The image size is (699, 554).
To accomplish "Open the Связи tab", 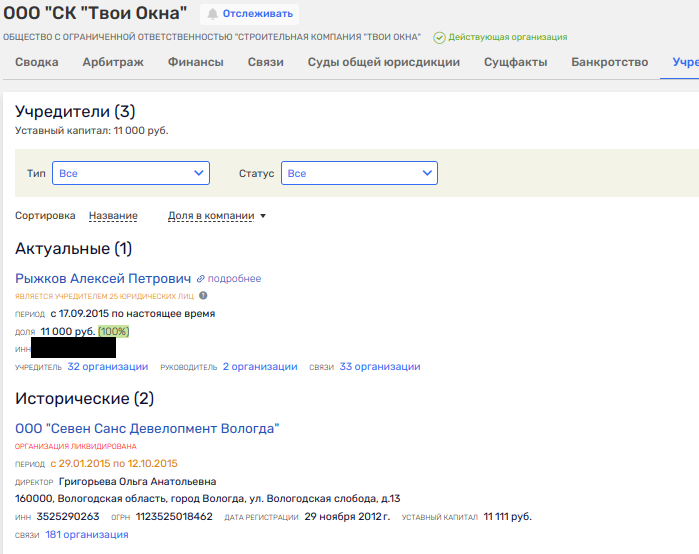I will click(x=266, y=62).
